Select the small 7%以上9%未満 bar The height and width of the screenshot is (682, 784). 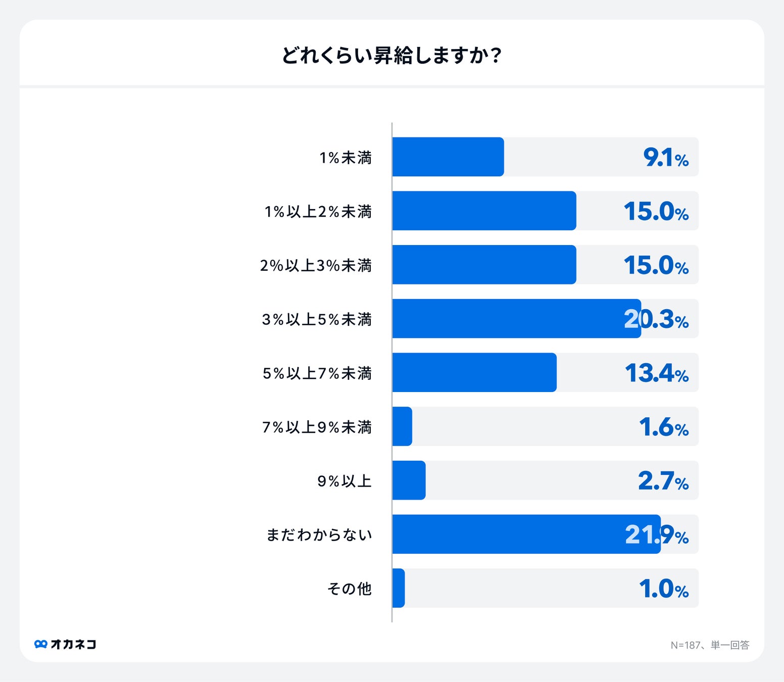403,426
